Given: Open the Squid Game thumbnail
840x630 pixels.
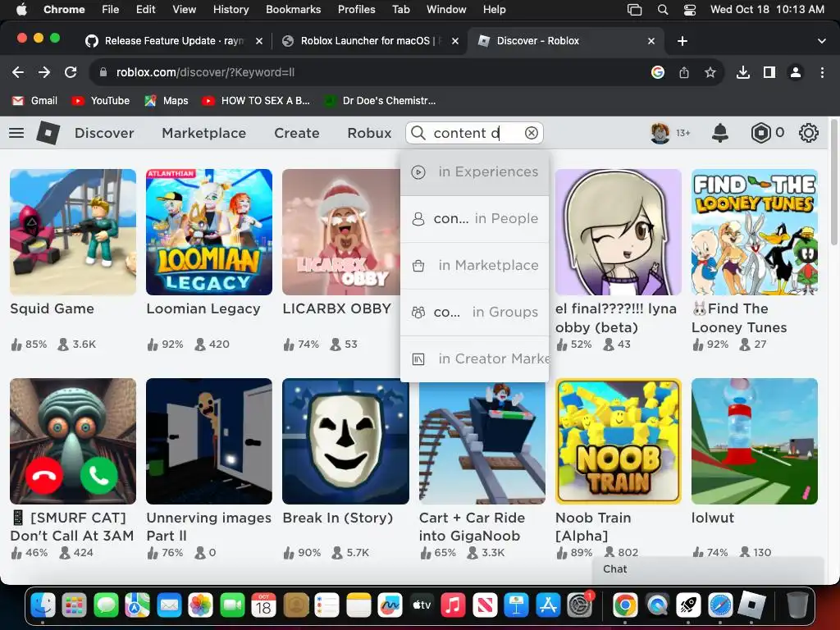Looking at the screenshot, I should (73, 232).
